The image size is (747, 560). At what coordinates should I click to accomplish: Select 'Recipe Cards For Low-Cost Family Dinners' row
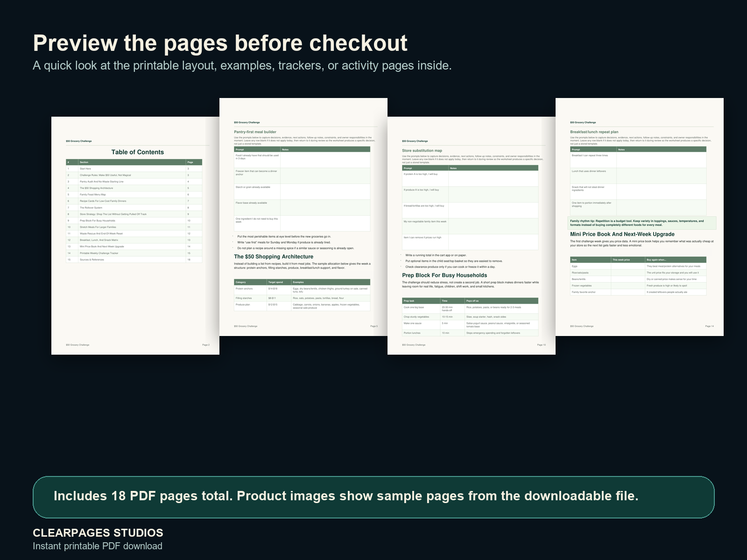click(134, 201)
